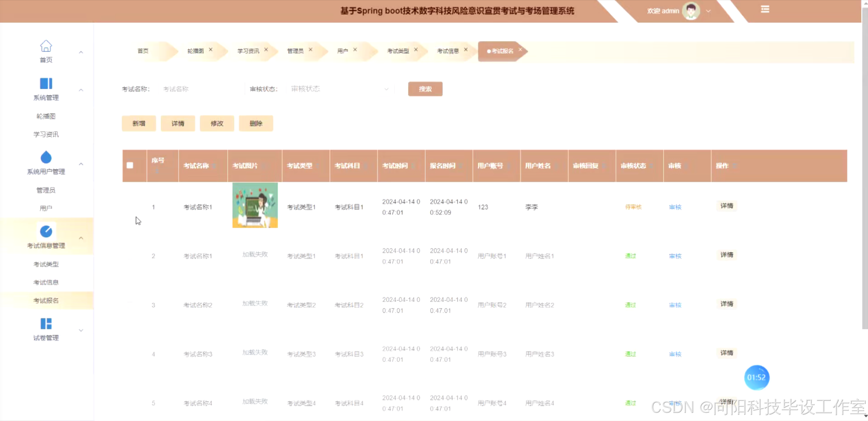Click the 考试信息管理 gauge icon

click(46, 232)
